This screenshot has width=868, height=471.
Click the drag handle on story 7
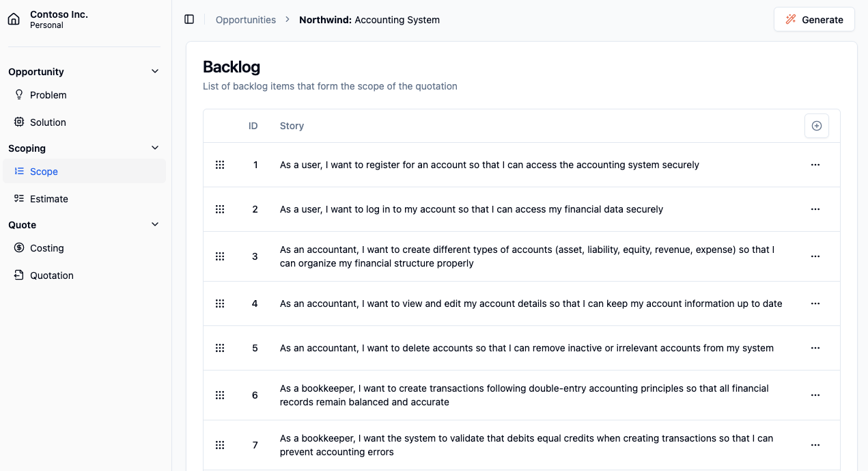coord(220,445)
